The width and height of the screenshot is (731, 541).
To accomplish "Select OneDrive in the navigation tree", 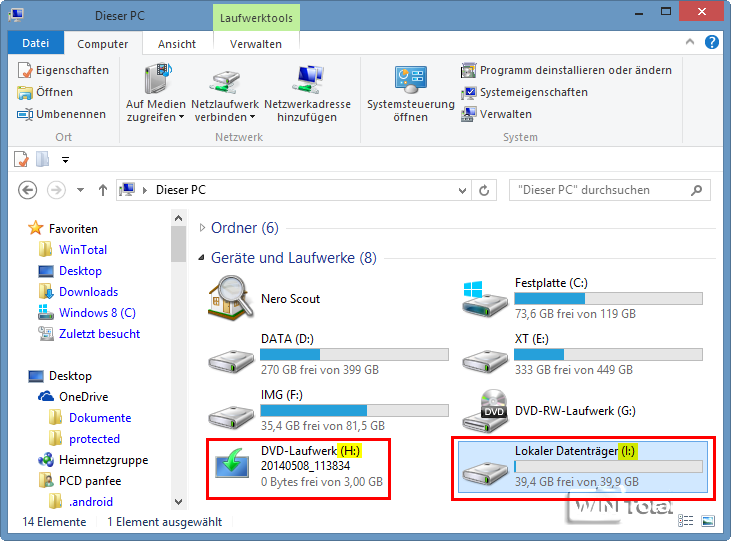I will (84, 396).
